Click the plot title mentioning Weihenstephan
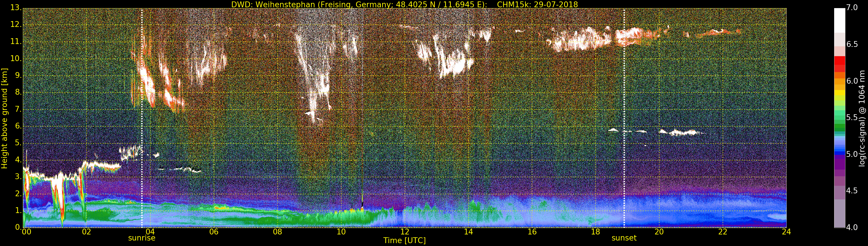This screenshot has width=868, height=246. 404,4
